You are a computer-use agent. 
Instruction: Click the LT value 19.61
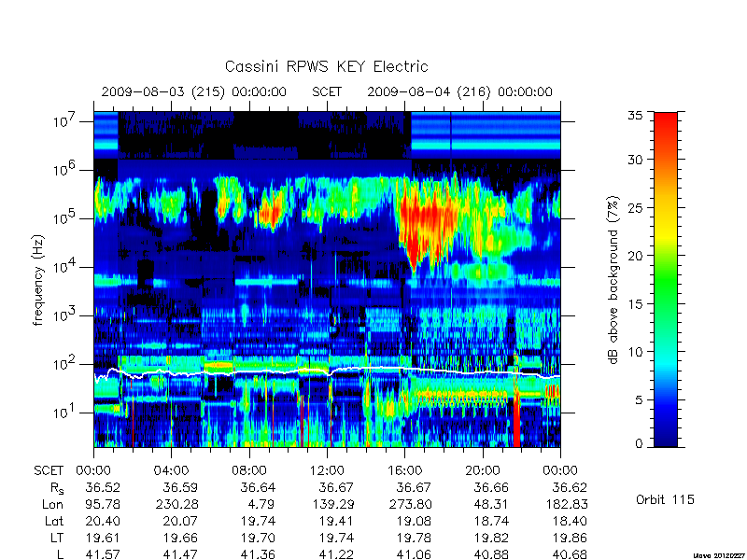103,538
